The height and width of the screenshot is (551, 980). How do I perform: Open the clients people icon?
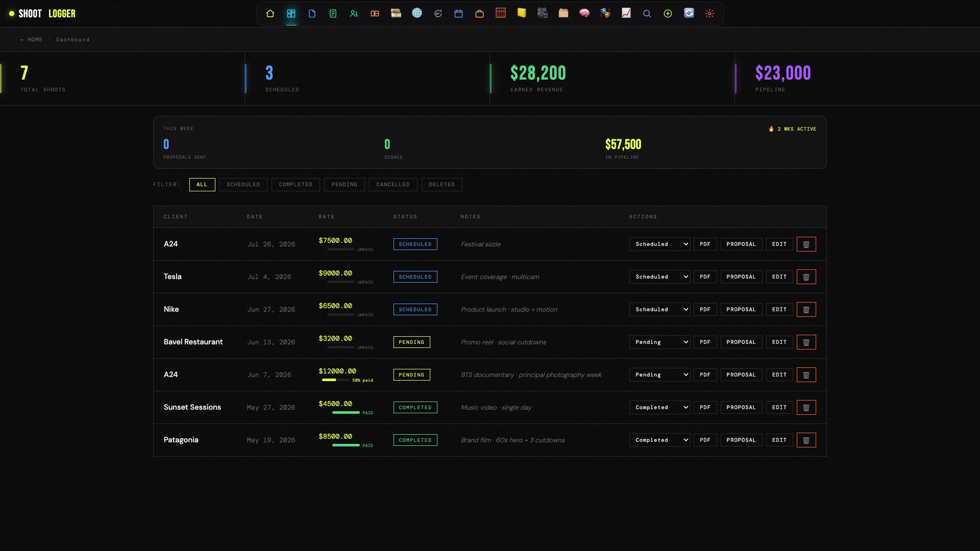[354, 14]
